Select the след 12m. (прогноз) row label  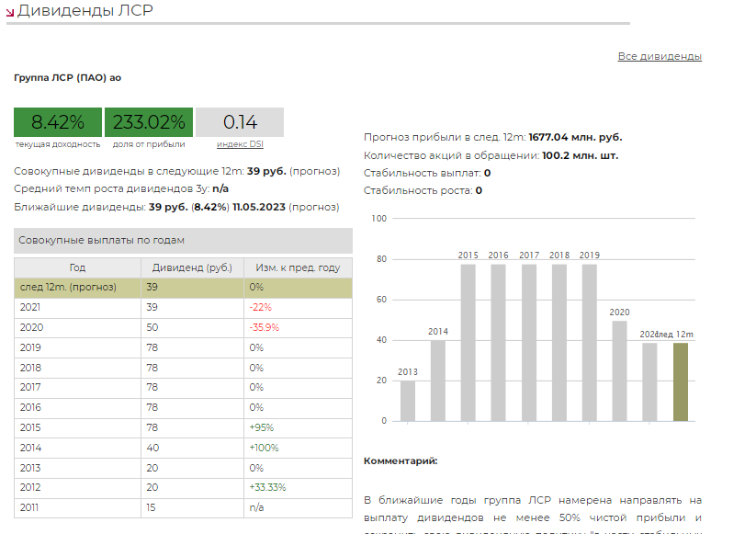click(68, 287)
